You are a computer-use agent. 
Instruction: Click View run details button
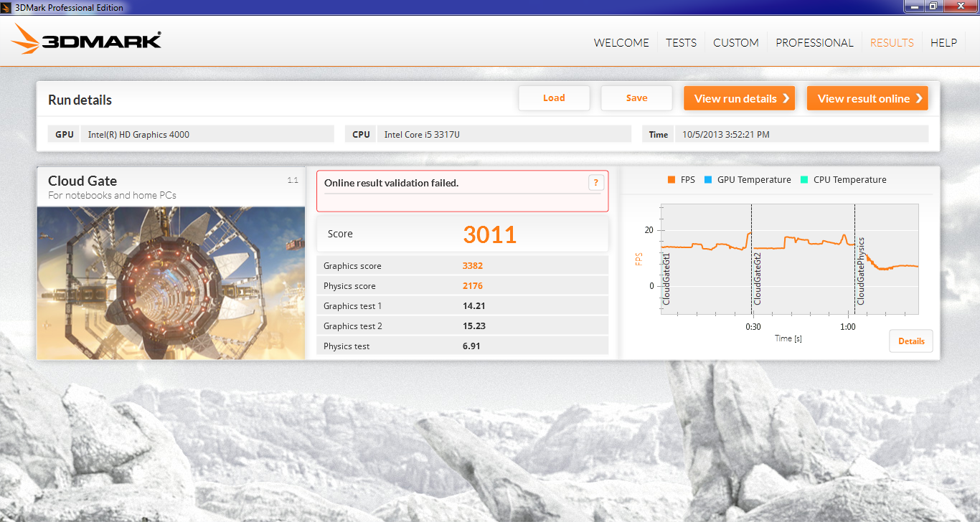(x=739, y=98)
